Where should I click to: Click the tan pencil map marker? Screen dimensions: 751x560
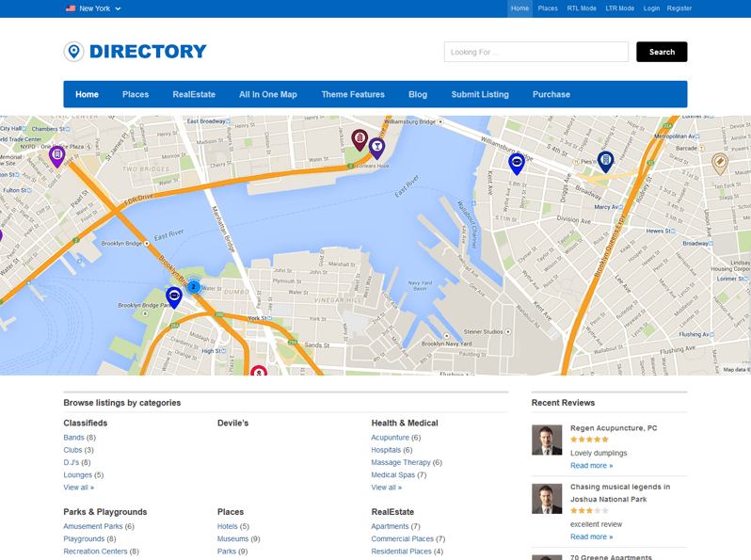coord(719,164)
